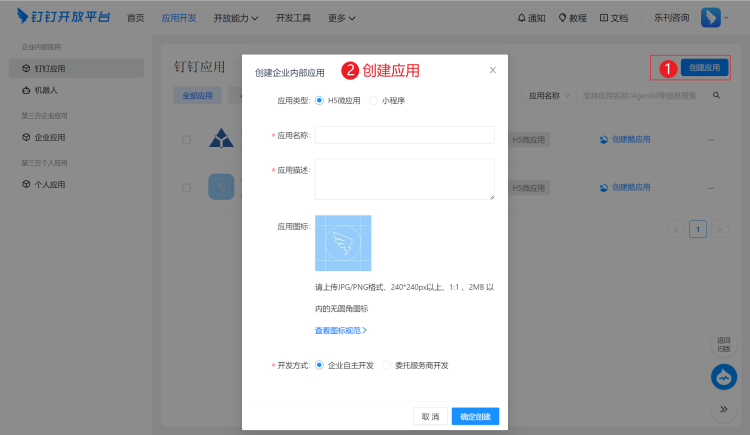Open the notifications bell (通知)

point(531,18)
